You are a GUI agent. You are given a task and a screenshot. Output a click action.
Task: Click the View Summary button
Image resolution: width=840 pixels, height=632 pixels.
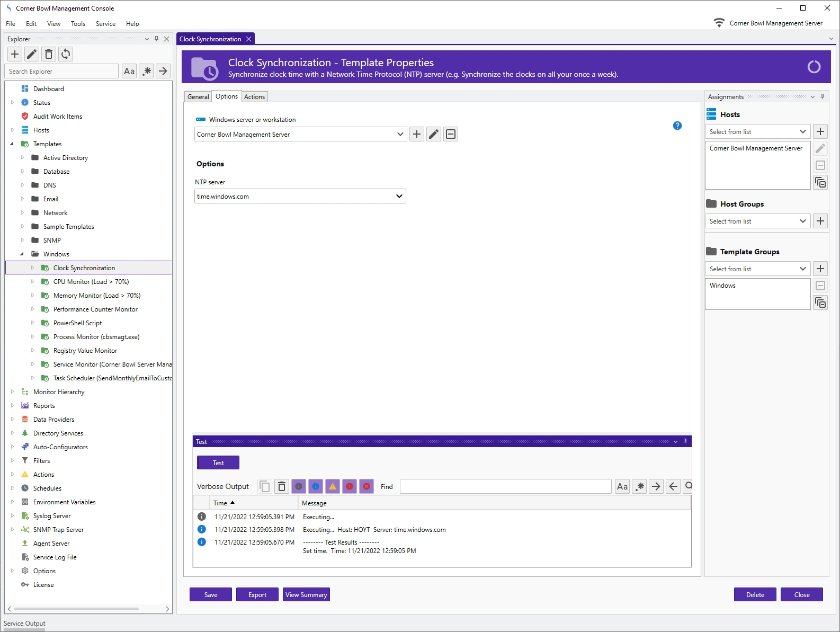[x=306, y=595]
